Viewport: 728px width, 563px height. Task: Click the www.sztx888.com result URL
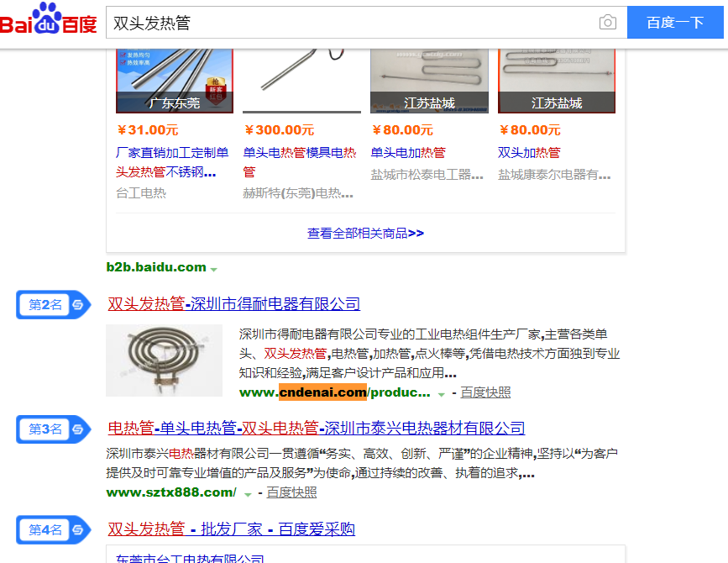[x=171, y=492]
